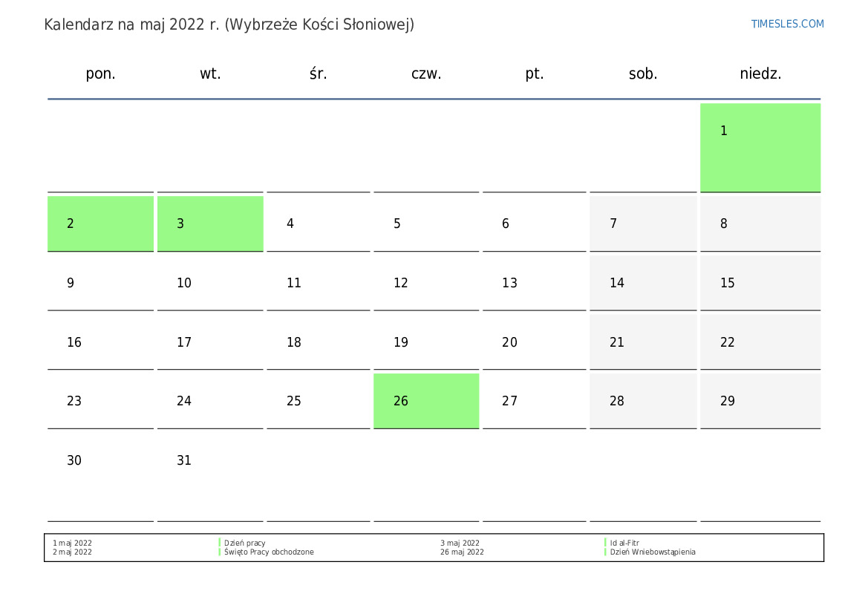Image resolution: width=868 pixels, height=614 pixels.
Task: Select the 'niedz.' weekday header
Action: tap(760, 74)
